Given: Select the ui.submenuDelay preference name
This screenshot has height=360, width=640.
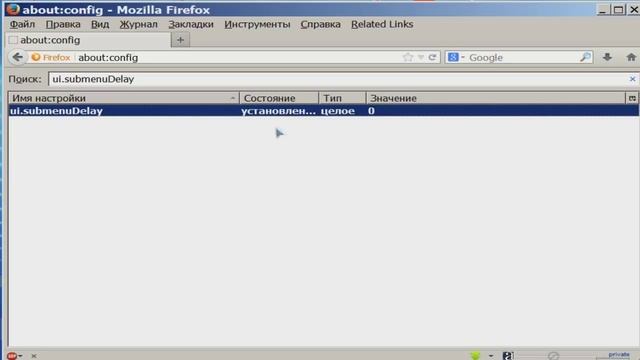Looking at the screenshot, I should [56, 111].
